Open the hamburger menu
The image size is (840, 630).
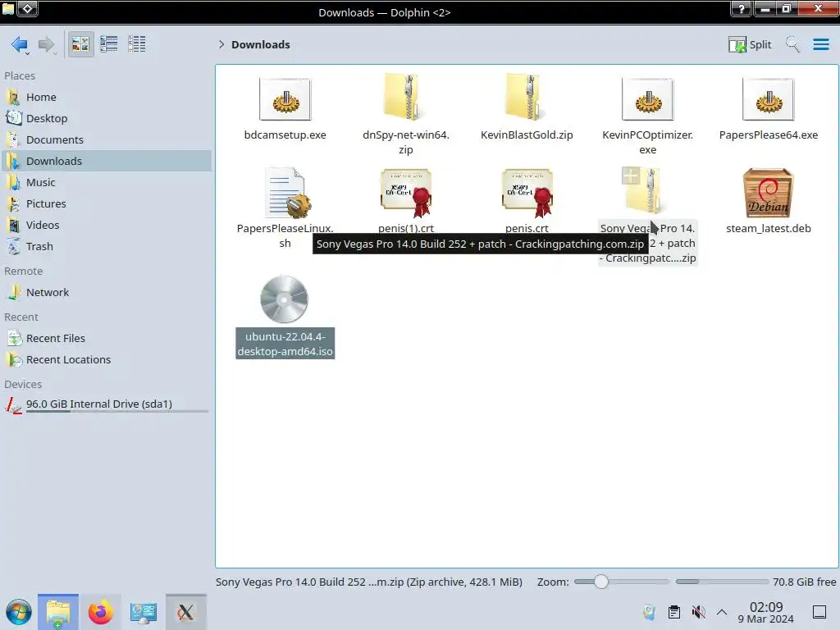[x=820, y=44]
